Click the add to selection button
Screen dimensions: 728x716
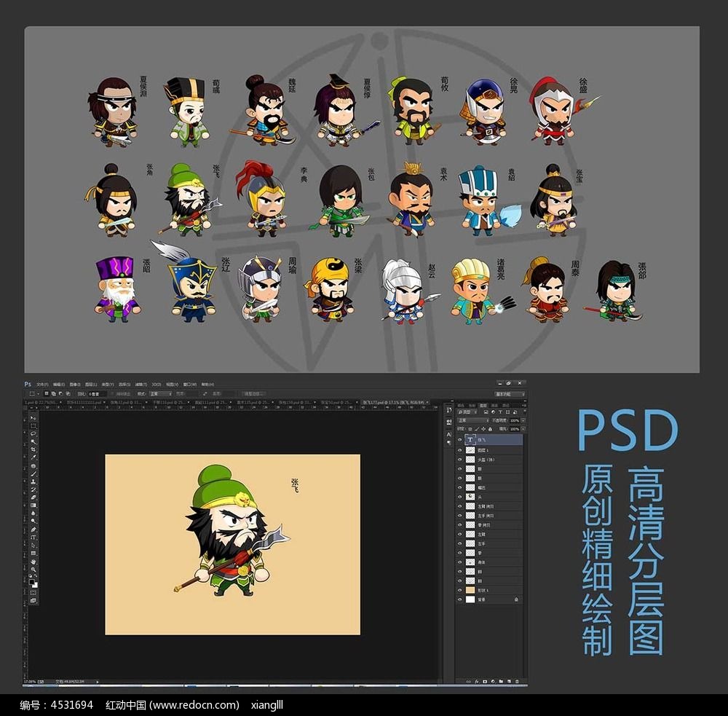click(53, 394)
